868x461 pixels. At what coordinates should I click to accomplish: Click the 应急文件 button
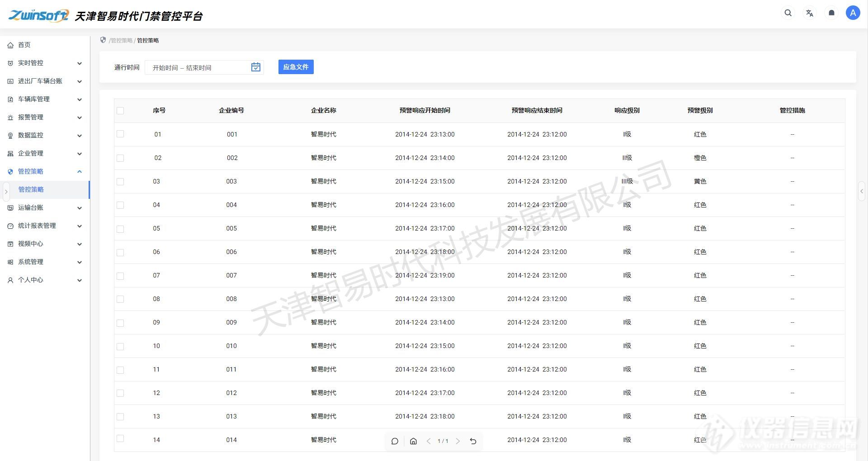pos(296,67)
